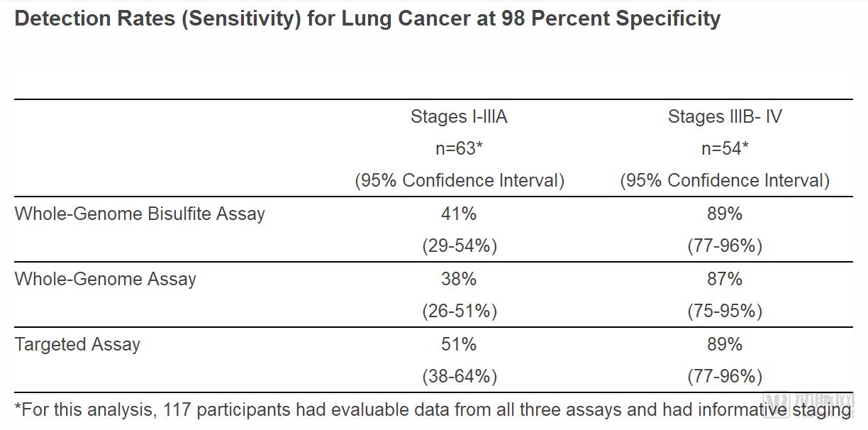Click the 41% value cell
868x430 pixels.
pos(459,214)
